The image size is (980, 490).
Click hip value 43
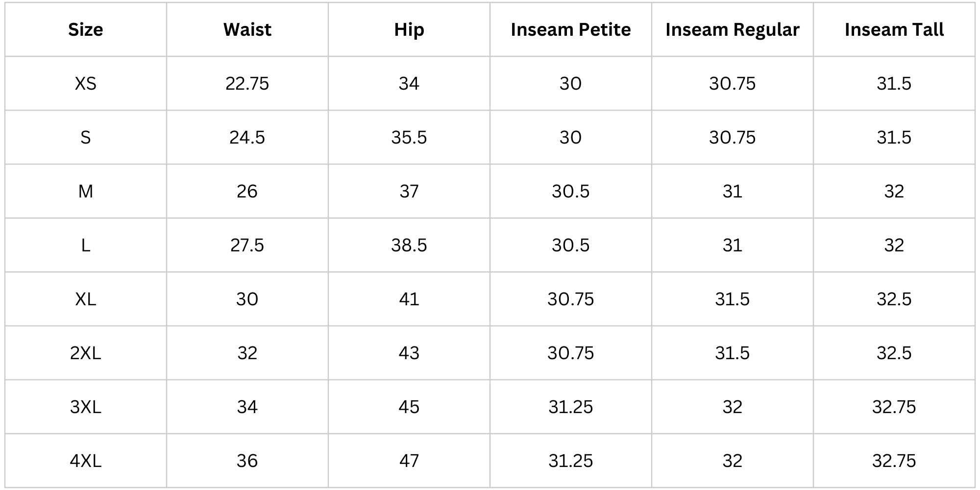[409, 353]
